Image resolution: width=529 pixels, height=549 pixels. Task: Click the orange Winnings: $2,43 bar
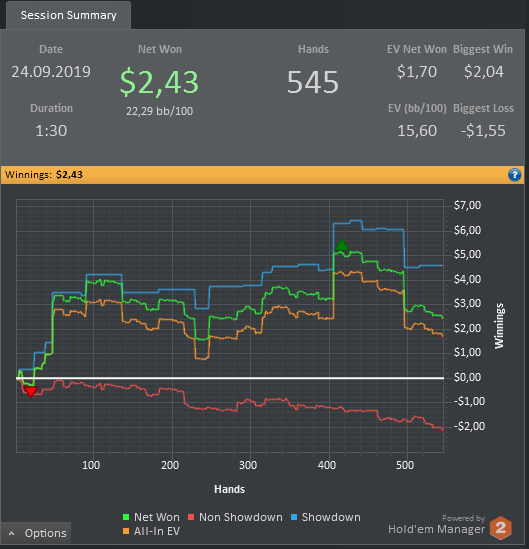[x=263, y=175]
